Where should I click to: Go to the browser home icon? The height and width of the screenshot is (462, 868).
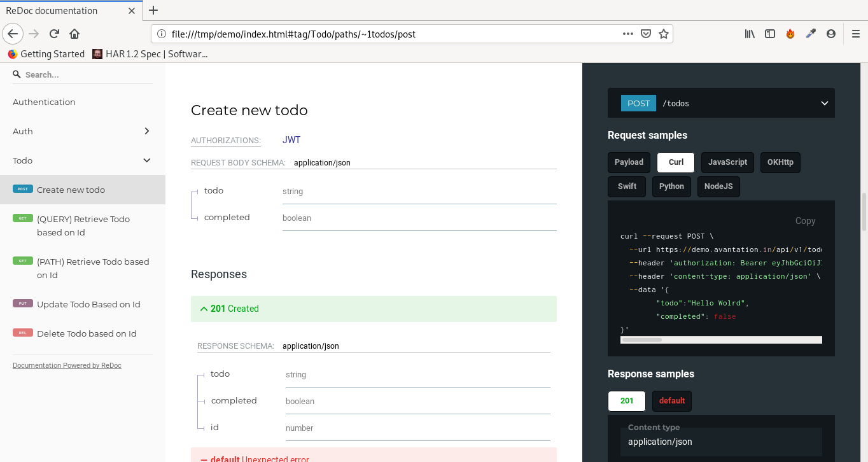(74, 34)
